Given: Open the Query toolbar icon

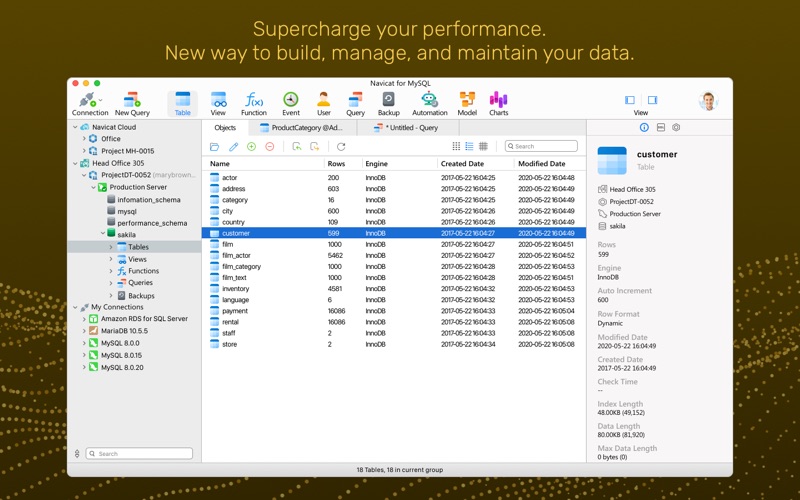Looking at the screenshot, I should point(355,104).
